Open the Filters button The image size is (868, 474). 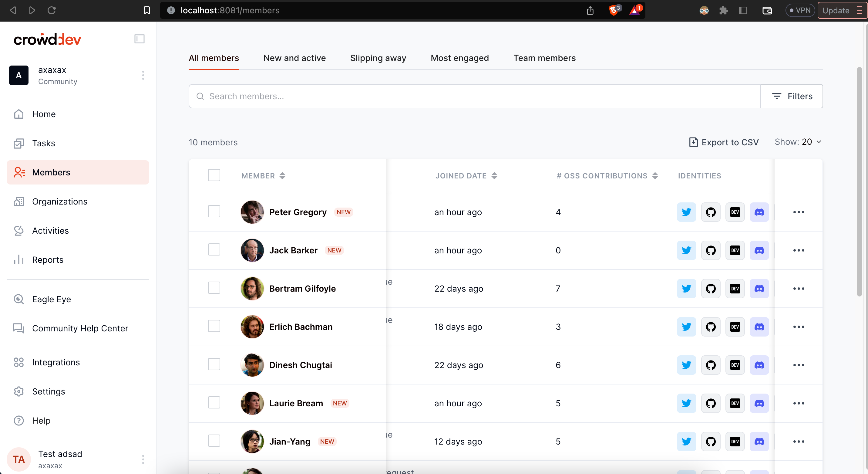click(x=792, y=96)
